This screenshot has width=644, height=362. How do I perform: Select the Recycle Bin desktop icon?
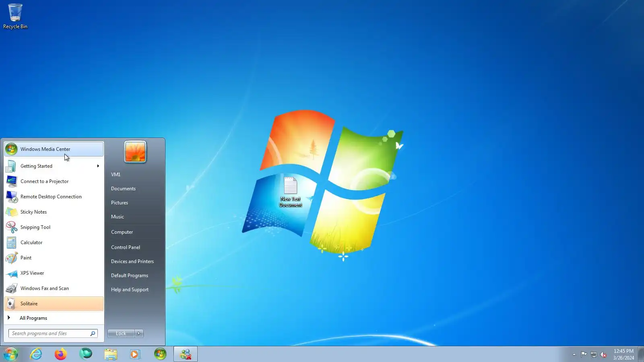click(x=15, y=16)
